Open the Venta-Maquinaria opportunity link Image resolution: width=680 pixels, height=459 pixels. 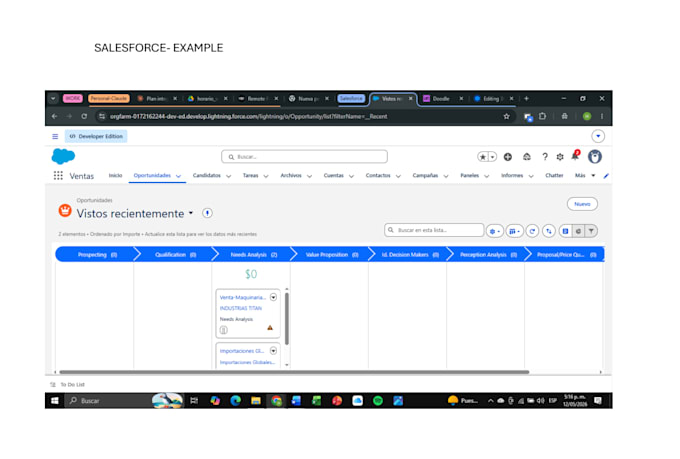(242, 298)
